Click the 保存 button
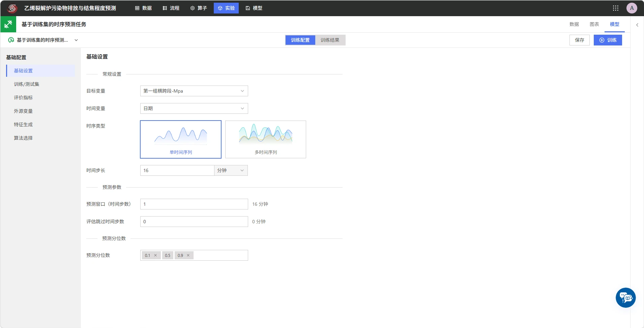The image size is (644, 328). click(x=580, y=40)
